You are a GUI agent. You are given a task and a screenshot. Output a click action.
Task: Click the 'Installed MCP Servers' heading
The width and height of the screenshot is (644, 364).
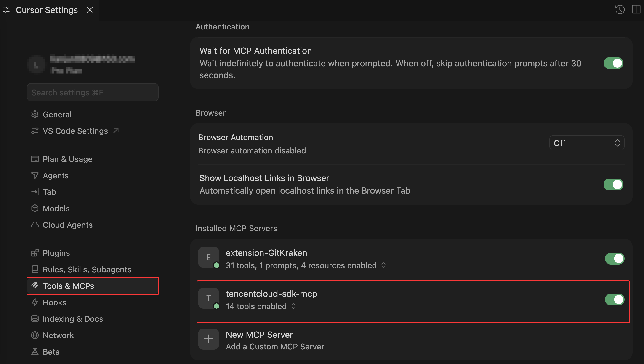(236, 228)
